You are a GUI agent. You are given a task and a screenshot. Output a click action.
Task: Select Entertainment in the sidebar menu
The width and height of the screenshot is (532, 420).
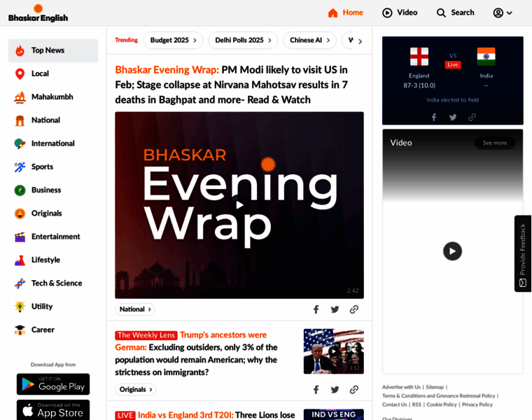coord(53,237)
